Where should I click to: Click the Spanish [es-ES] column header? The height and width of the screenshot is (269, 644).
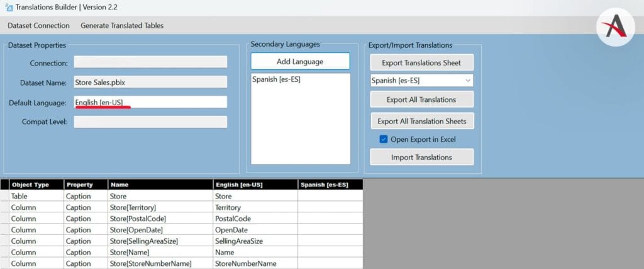[x=330, y=185]
